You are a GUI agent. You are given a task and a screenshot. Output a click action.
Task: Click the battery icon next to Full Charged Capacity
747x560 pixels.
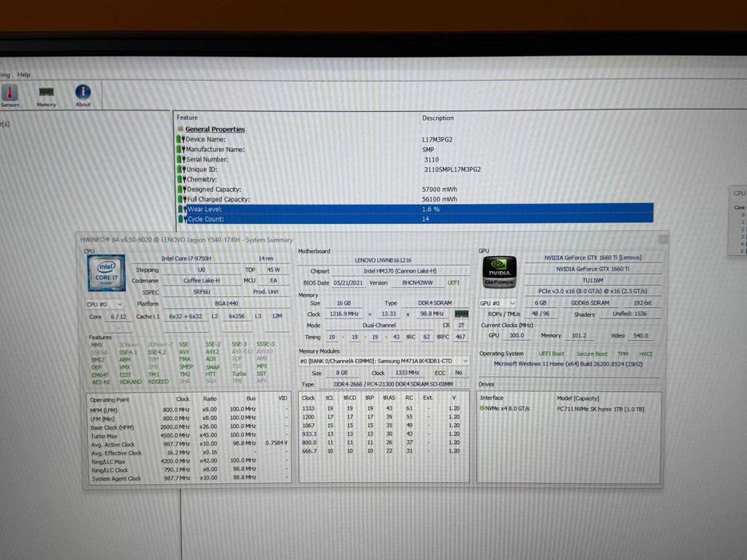pyautogui.click(x=182, y=199)
